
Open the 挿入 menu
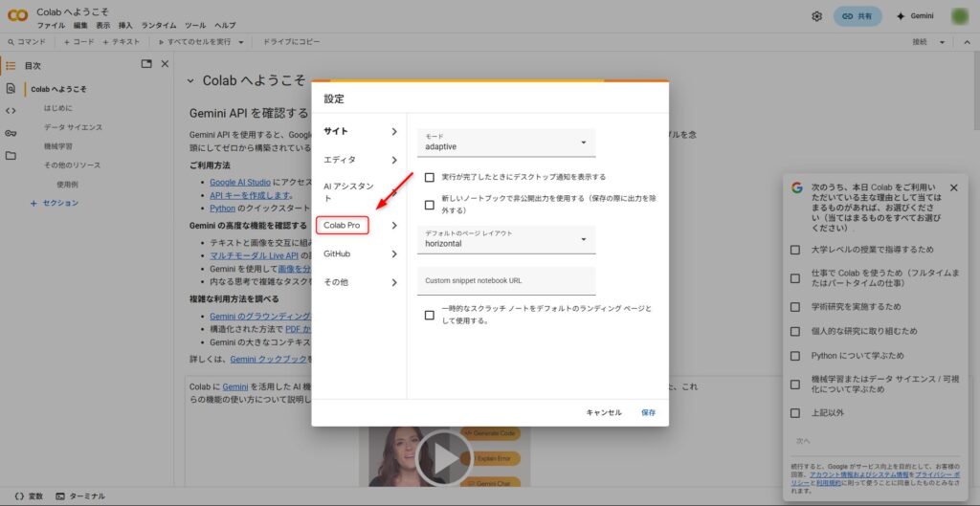125,26
